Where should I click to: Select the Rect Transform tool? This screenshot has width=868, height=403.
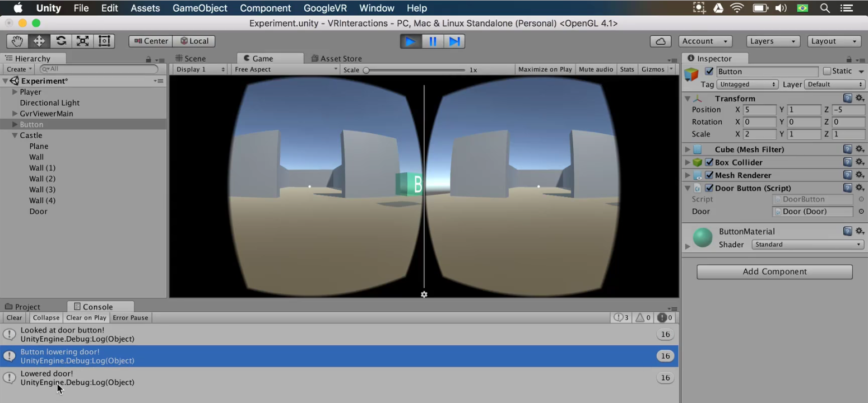tap(103, 40)
